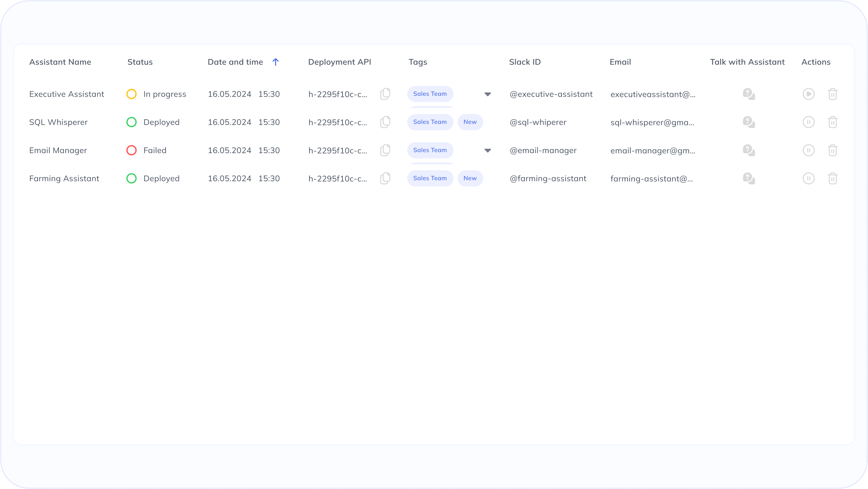Viewport: 868px width, 489px height.
Task: Click the Assistant Name column header
Action: pos(60,62)
